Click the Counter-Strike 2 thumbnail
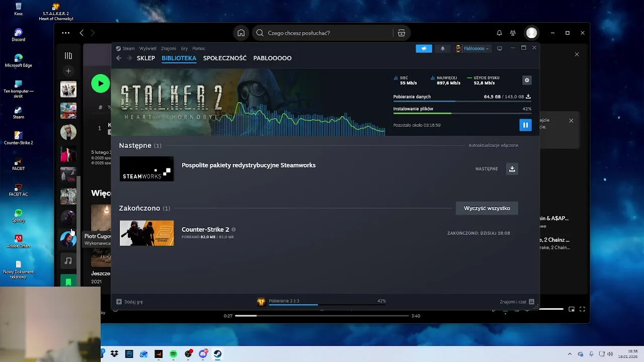 point(146,233)
